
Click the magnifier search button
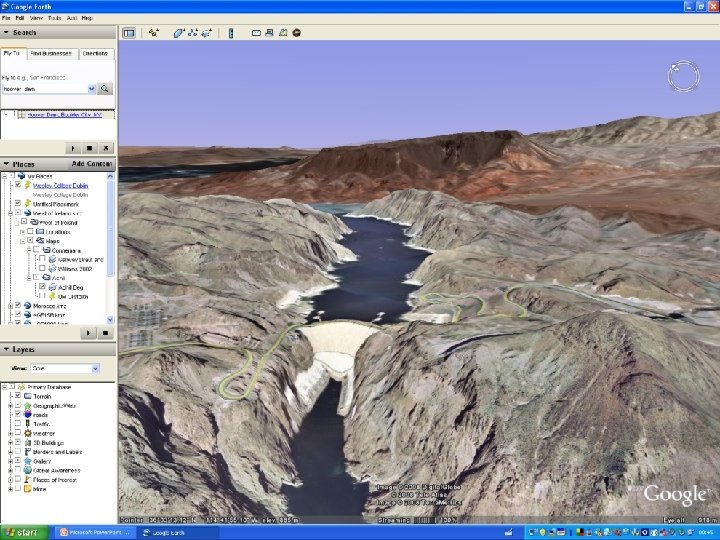[x=105, y=89]
